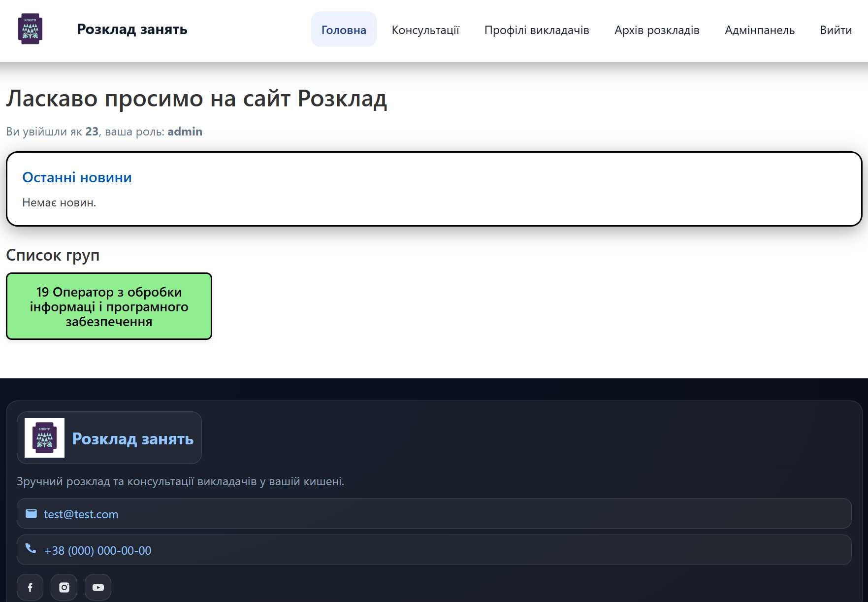Click the footer Розклад занять brand title
Viewport: 868px width, 602px height.
coord(132,438)
